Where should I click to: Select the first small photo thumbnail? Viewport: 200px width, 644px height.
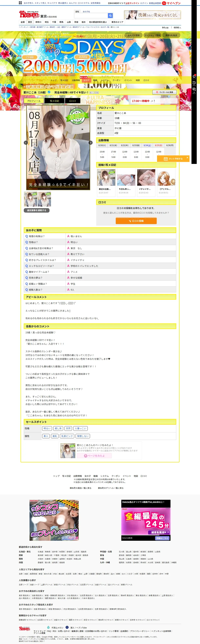(31, 199)
